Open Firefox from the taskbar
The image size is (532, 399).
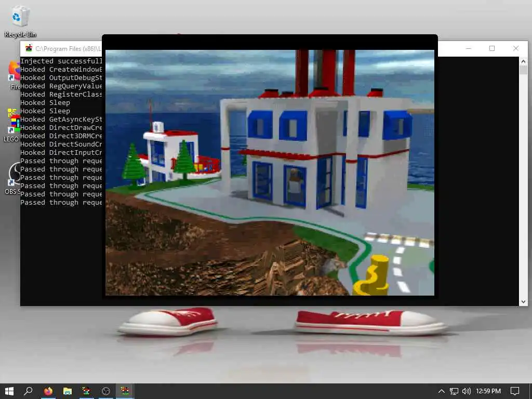coord(48,391)
